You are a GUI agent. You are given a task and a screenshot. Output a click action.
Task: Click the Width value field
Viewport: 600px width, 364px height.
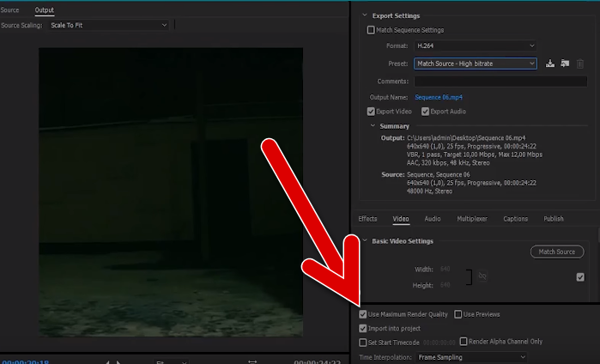click(445, 269)
